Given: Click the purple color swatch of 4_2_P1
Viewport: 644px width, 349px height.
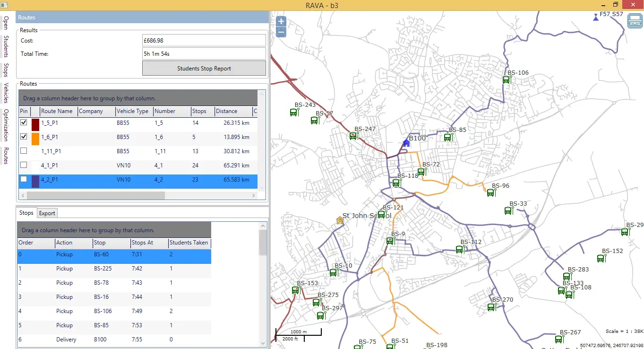Looking at the screenshot, I should [35, 182].
